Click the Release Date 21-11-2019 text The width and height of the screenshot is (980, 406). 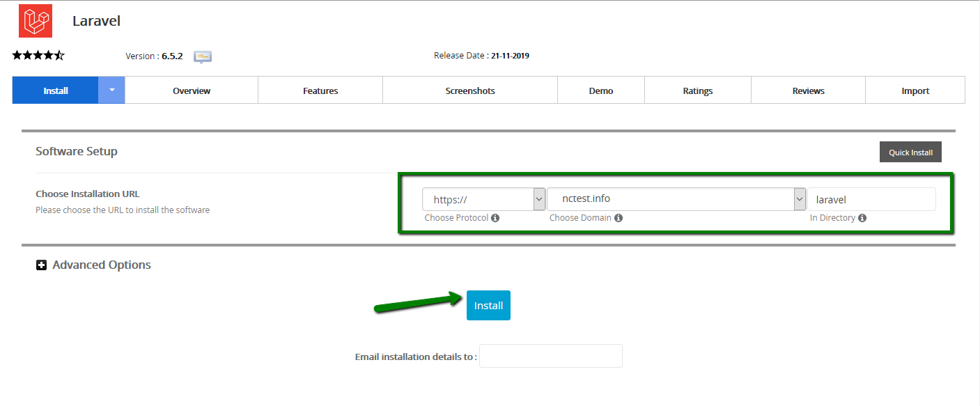point(481,56)
